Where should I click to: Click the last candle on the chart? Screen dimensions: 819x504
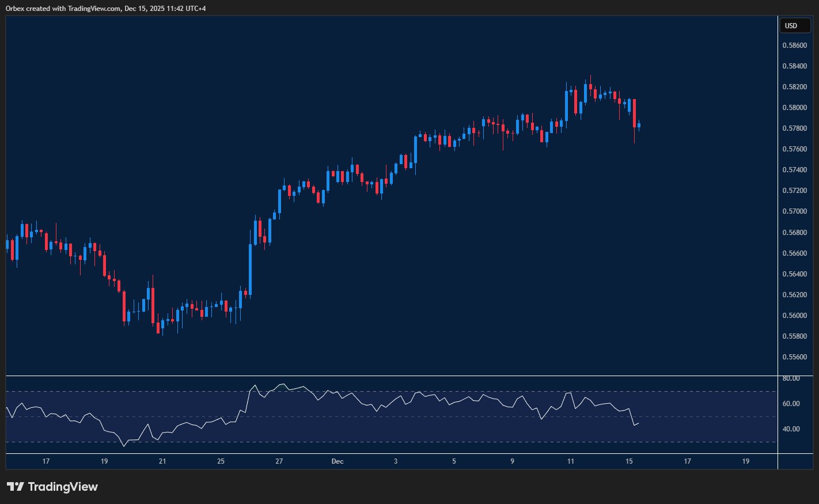pos(639,125)
